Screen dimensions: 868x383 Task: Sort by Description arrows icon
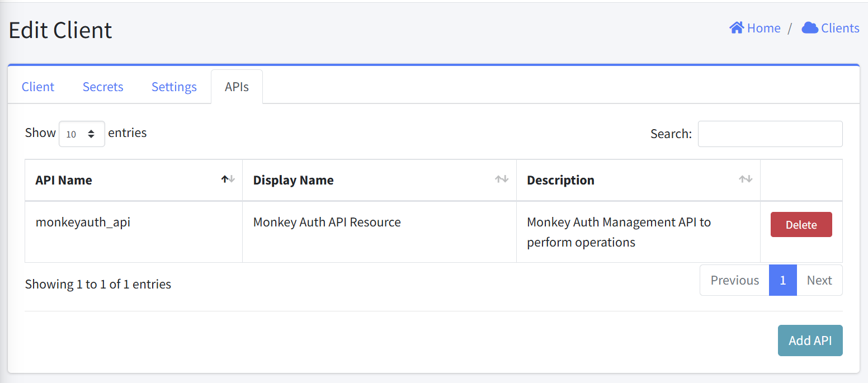746,179
